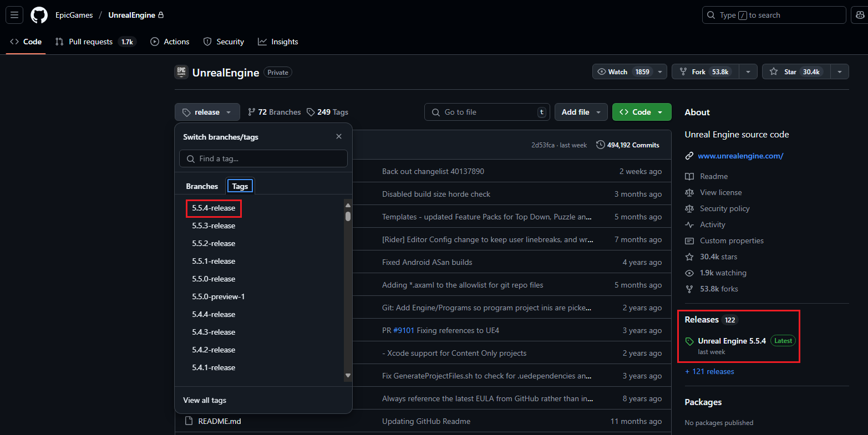Open the 494,192 Commits link

(628, 145)
